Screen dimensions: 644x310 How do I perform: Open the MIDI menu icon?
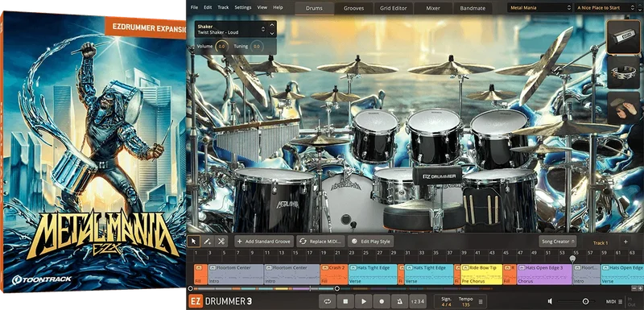[x=620, y=301]
